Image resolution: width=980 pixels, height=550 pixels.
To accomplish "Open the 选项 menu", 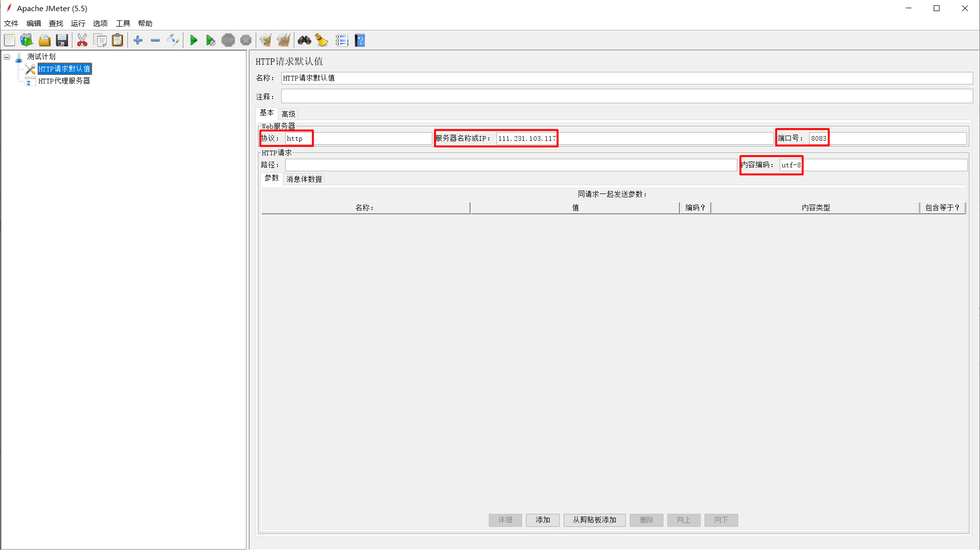I will click(x=100, y=24).
